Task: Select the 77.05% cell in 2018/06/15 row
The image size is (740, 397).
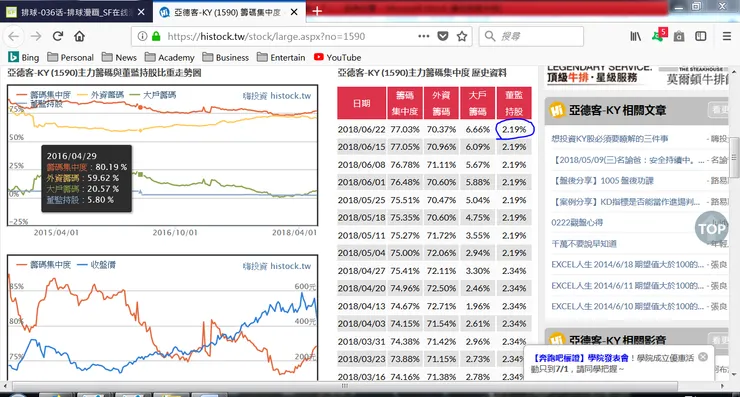Action: (405, 147)
